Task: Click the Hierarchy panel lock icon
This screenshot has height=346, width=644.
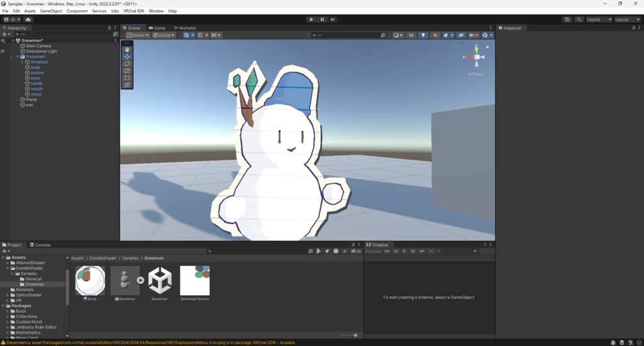Action: [109, 28]
